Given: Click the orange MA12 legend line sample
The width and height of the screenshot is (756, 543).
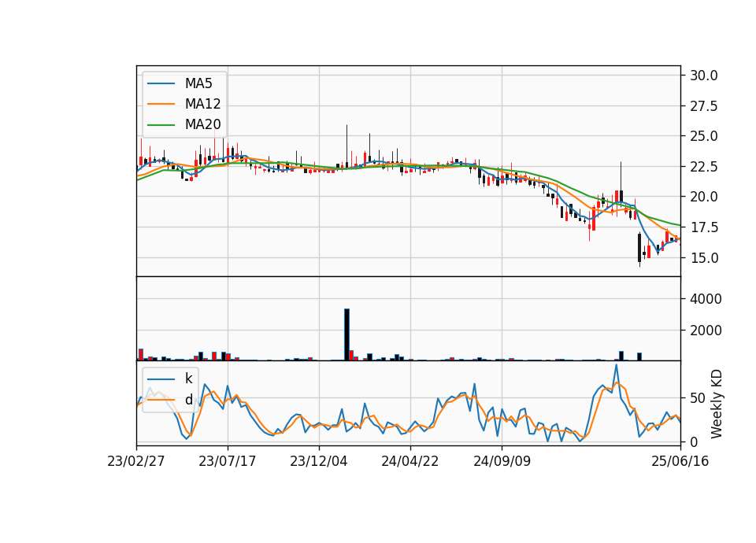Looking at the screenshot, I should (x=161, y=104).
